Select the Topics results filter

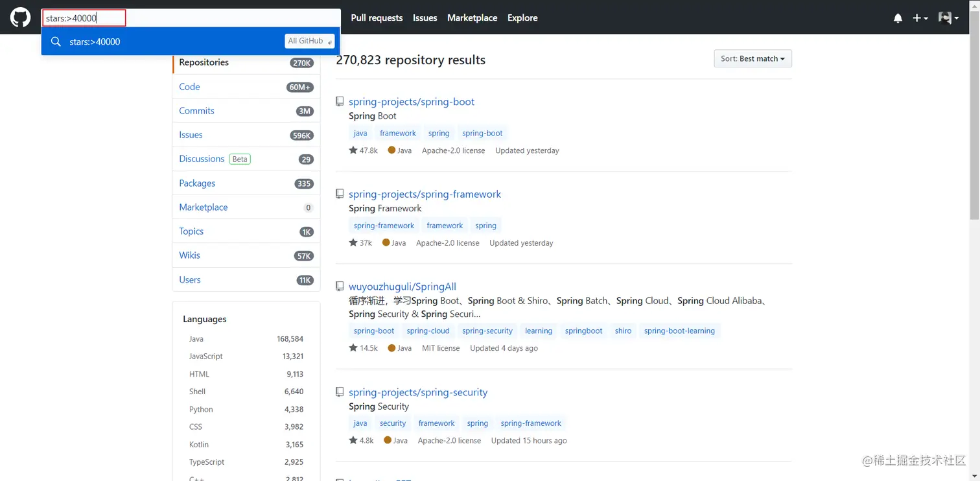(x=246, y=231)
